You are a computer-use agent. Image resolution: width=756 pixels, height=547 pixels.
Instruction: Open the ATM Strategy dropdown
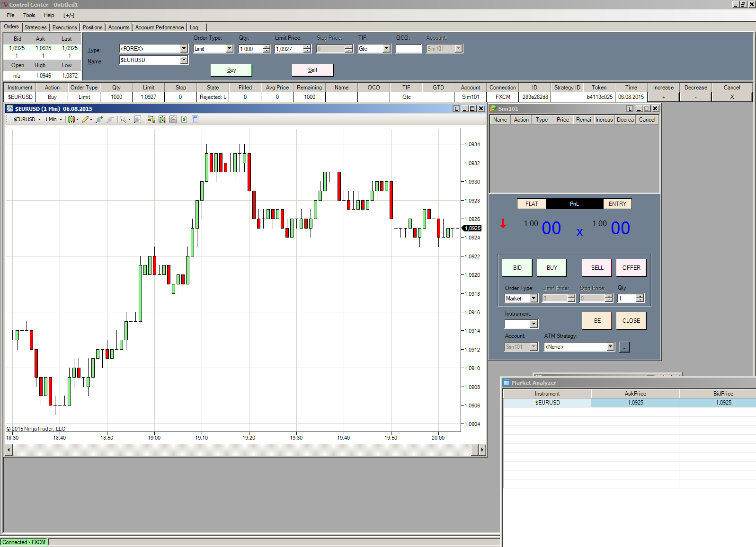610,347
